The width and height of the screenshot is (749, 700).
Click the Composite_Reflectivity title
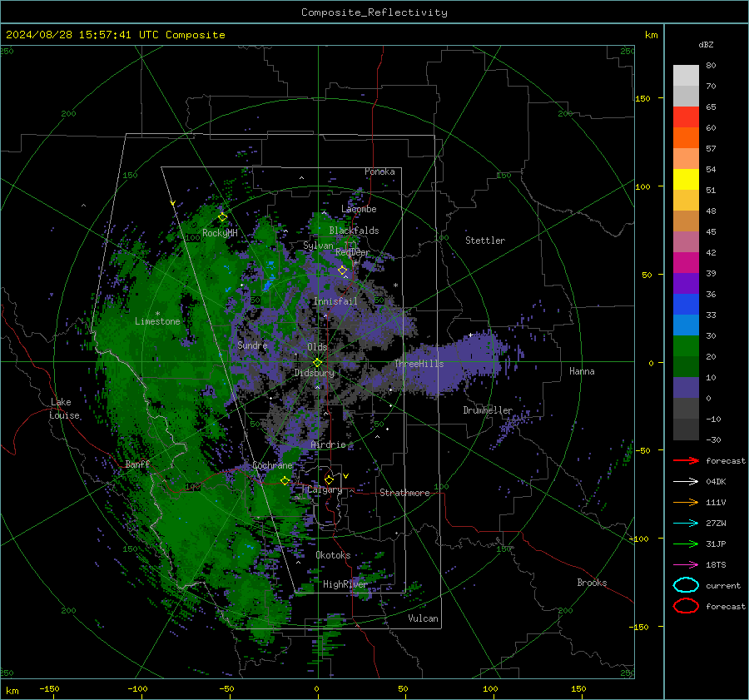point(374,12)
